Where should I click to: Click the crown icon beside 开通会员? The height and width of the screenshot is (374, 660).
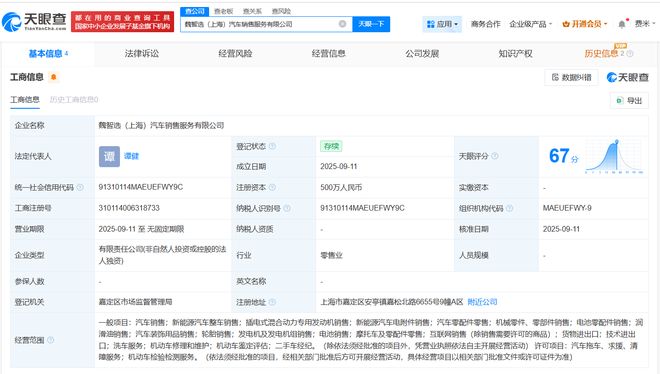(x=566, y=24)
